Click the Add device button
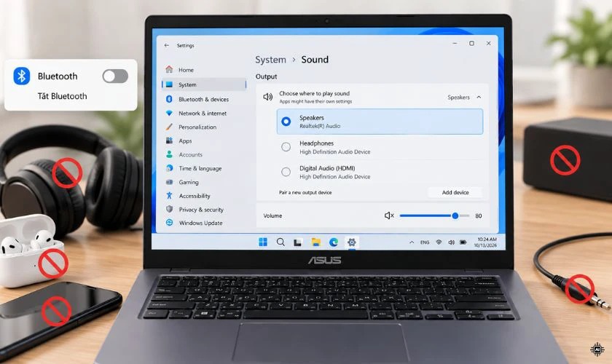Screen dimensions: 612x364 455,192
